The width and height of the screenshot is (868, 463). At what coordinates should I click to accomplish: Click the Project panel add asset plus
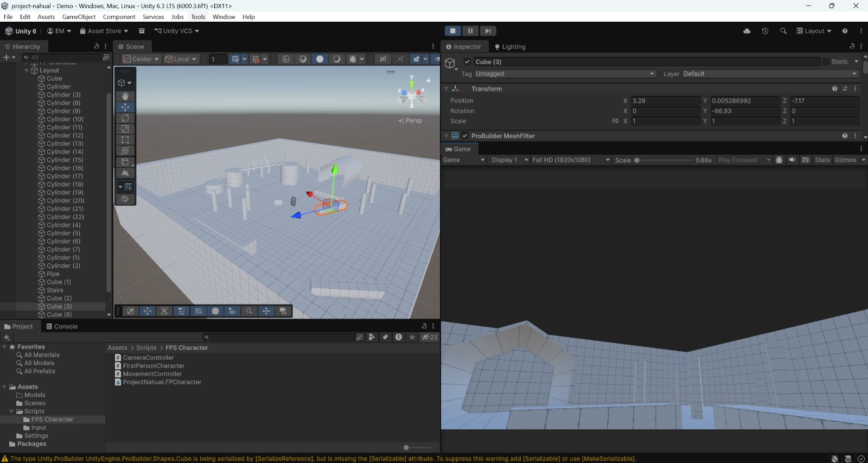coord(7,337)
